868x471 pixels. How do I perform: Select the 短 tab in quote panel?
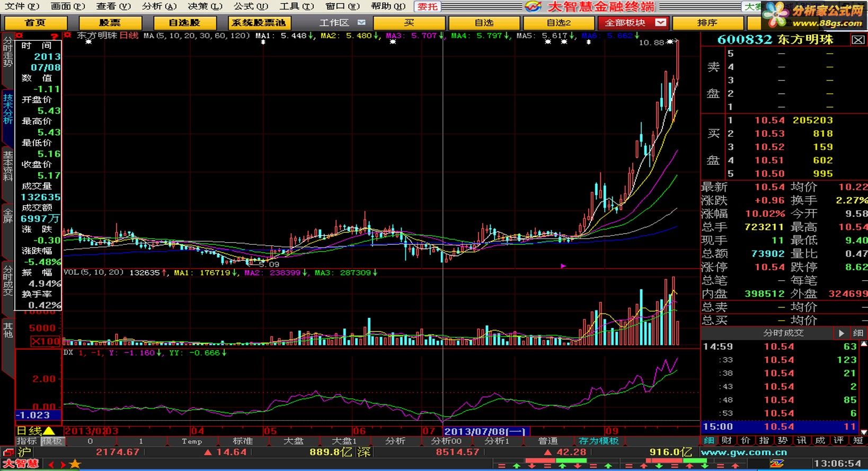click(x=858, y=440)
